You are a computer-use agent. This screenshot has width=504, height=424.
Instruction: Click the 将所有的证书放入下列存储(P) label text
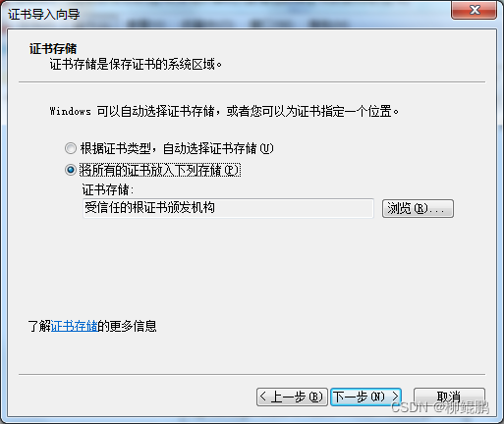[160, 170]
